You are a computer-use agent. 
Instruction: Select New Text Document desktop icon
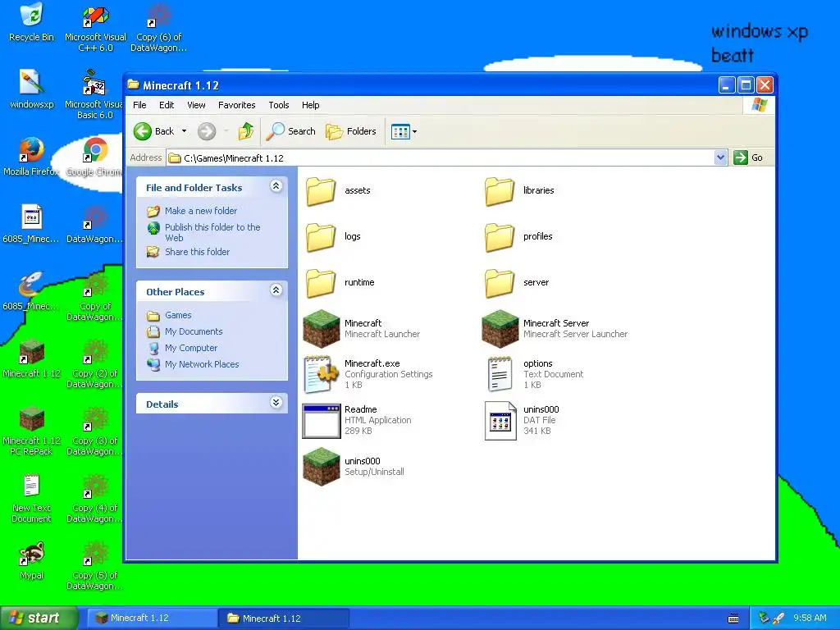(x=32, y=498)
